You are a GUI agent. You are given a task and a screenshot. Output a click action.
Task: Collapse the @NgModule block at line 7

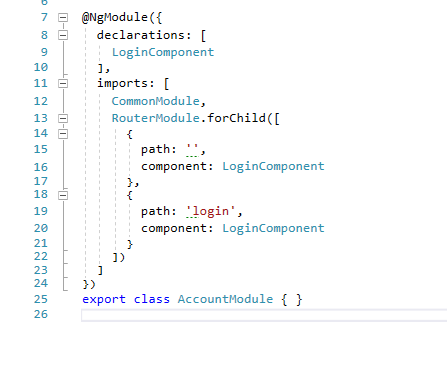tap(63, 17)
